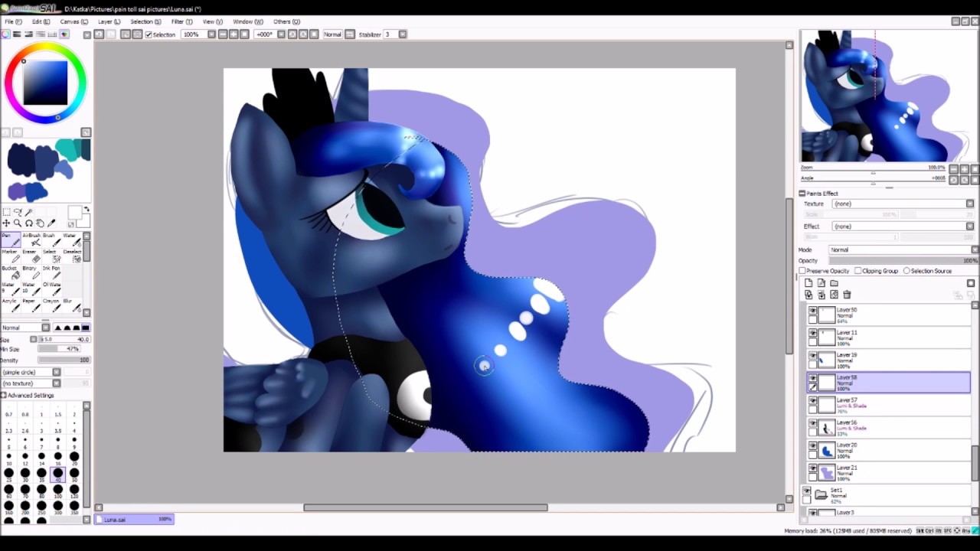The height and width of the screenshot is (551, 980).
Task: Toggle the Selection checkbox in toolbar
Action: [149, 34]
